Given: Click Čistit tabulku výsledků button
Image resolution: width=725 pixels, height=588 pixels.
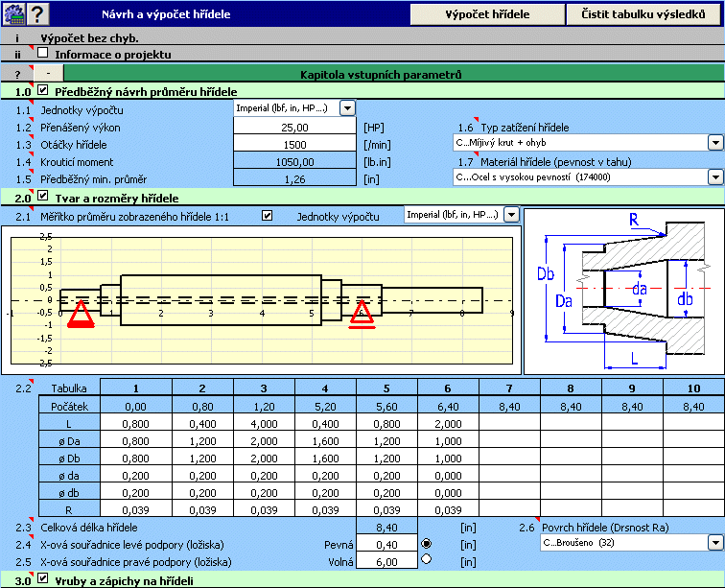Looking at the screenshot, I should [643, 14].
